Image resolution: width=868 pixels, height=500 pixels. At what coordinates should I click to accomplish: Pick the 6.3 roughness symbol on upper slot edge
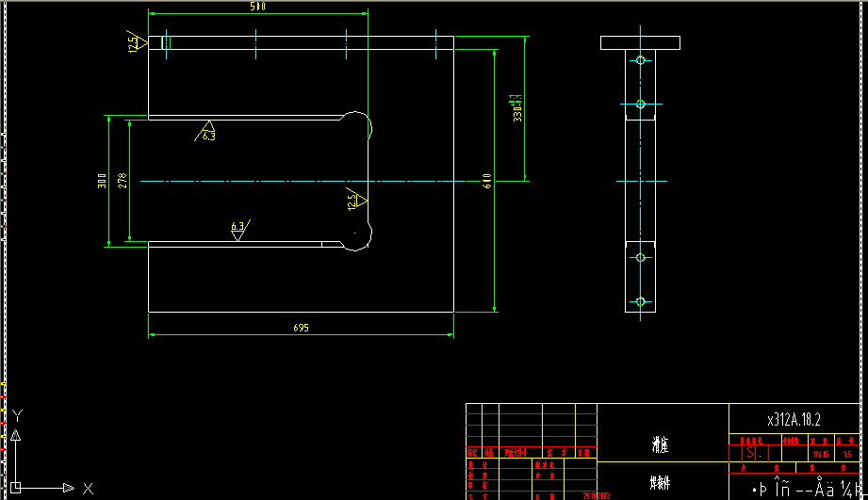click(205, 131)
